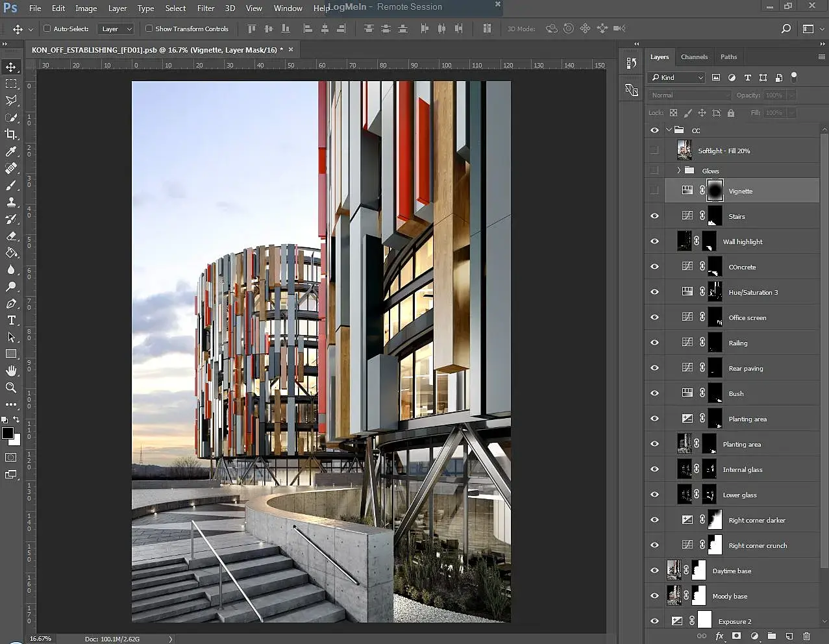The height and width of the screenshot is (644, 829).
Task: Expand the Glows layer group
Action: click(x=678, y=171)
